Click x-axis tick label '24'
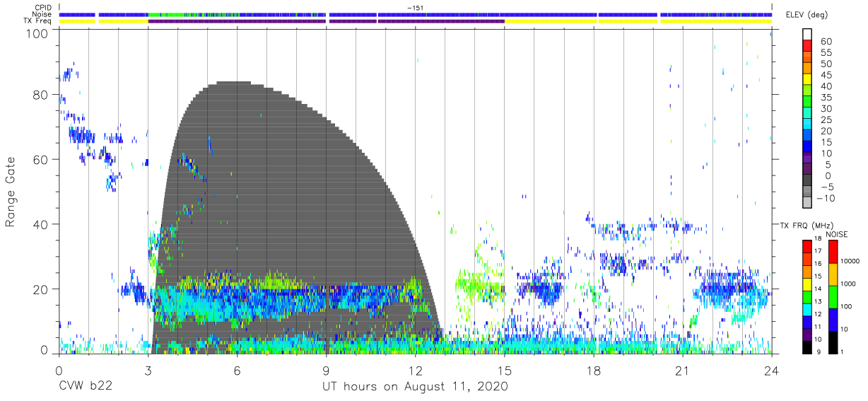Viewport: 868px width, 401px height. (x=771, y=370)
